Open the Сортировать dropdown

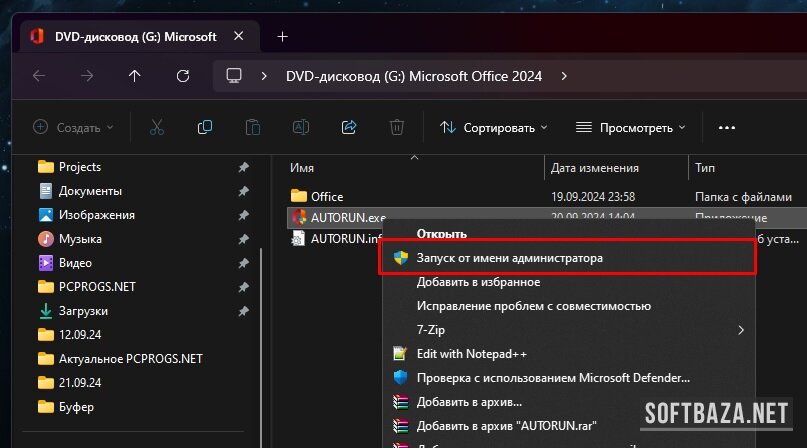(494, 128)
